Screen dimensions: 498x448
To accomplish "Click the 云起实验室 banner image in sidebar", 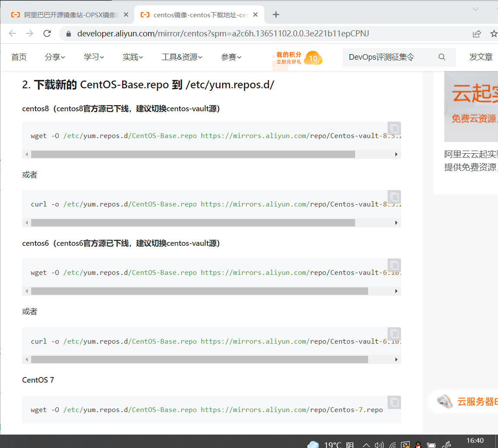I will pos(471,106).
